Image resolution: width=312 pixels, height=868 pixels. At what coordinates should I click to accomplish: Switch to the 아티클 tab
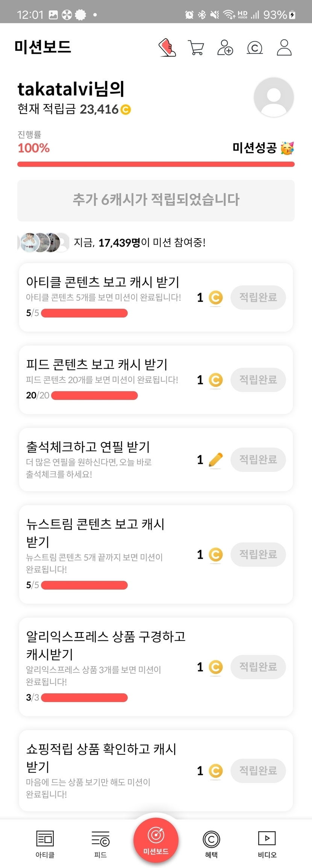(45, 844)
